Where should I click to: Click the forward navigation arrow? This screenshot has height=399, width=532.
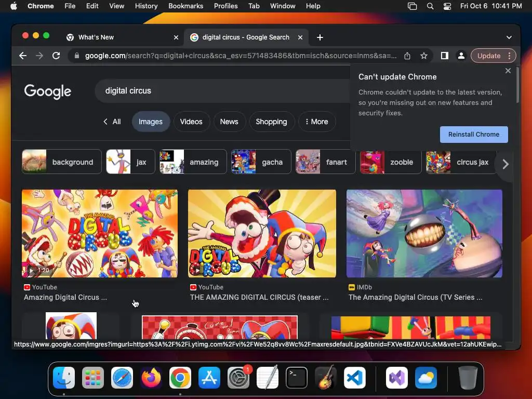point(39,56)
